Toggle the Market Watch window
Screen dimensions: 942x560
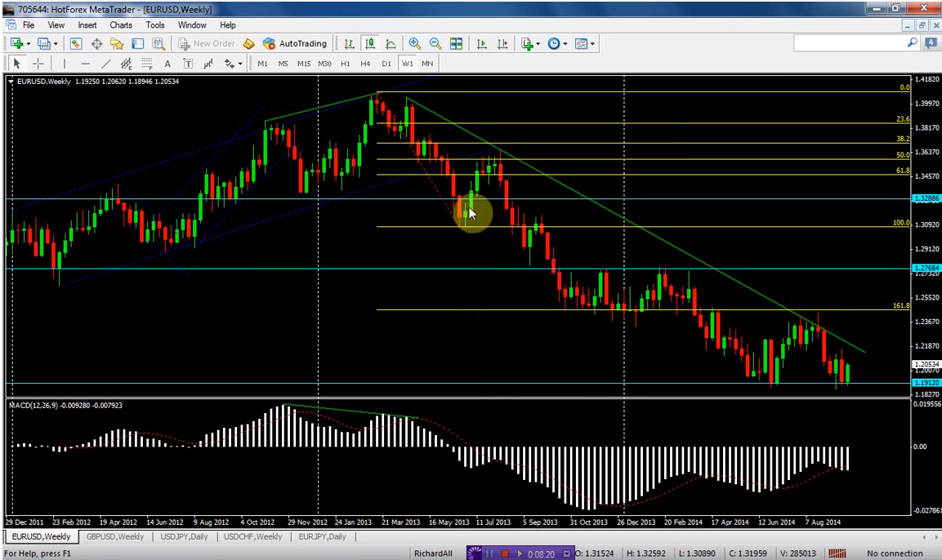76,43
